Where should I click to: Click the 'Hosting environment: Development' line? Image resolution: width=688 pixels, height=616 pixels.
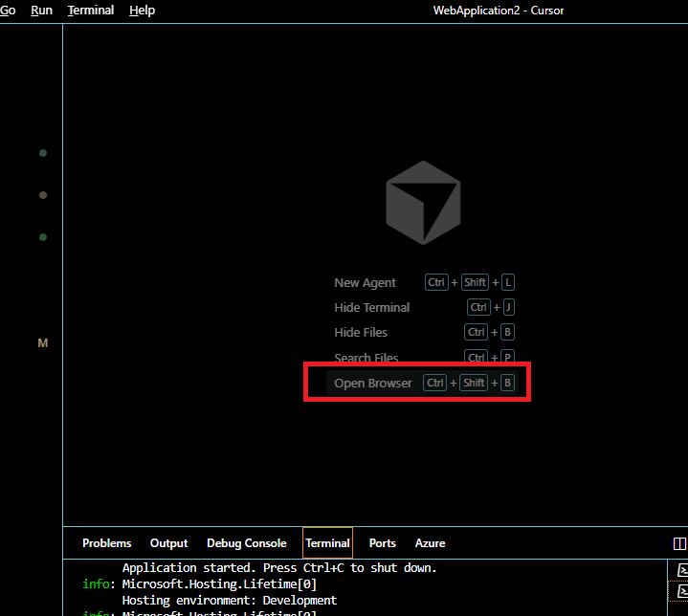click(230, 600)
